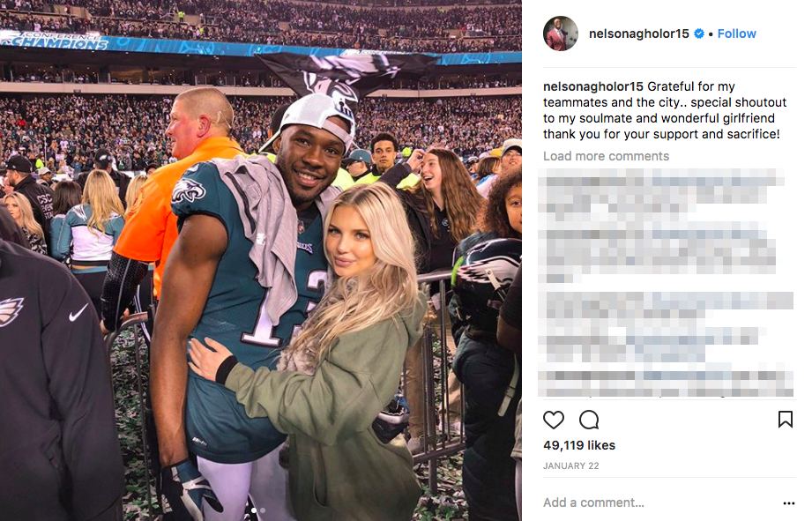Switch to the second carousel dot
This screenshot has width=812, height=521.
pos(263,510)
